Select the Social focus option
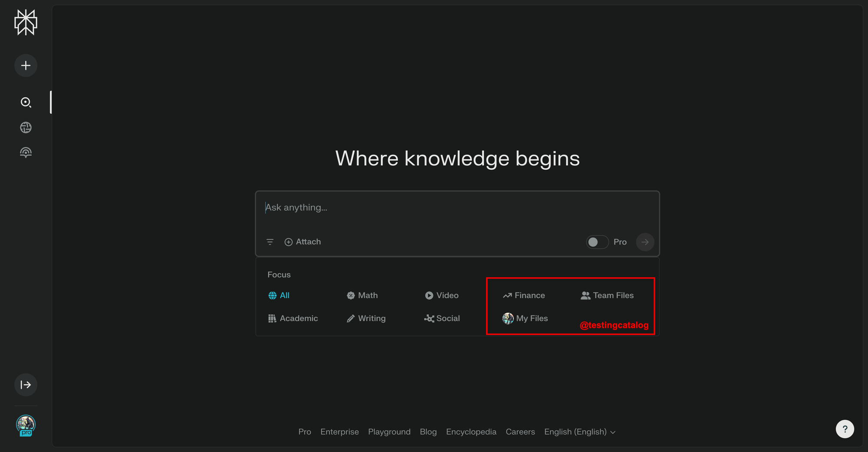The height and width of the screenshot is (452, 868). coord(442,318)
